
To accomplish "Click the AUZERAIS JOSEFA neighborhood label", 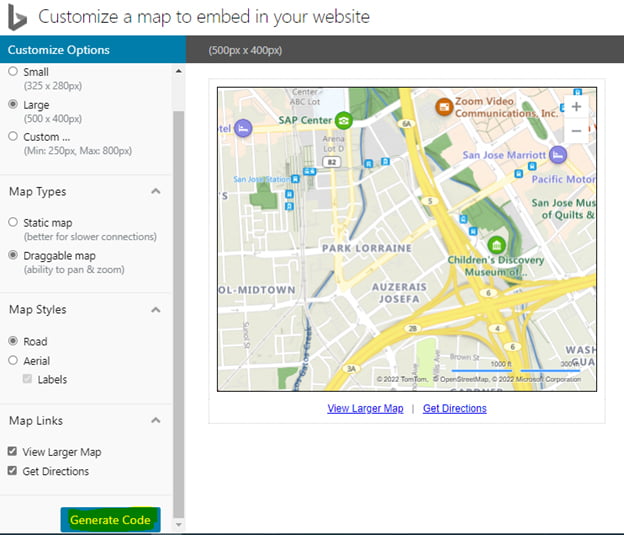I will (x=399, y=293).
